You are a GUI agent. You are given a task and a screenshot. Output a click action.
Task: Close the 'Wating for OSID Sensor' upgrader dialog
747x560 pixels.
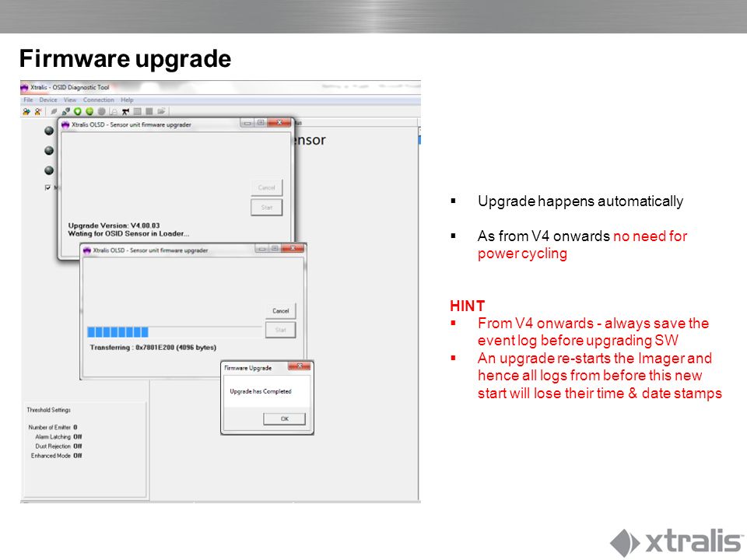(279, 123)
